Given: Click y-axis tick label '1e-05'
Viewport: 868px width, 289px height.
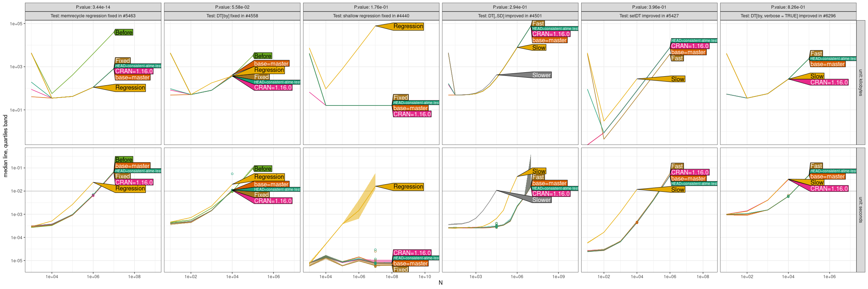Looking at the screenshot, I should coord(16,260).
